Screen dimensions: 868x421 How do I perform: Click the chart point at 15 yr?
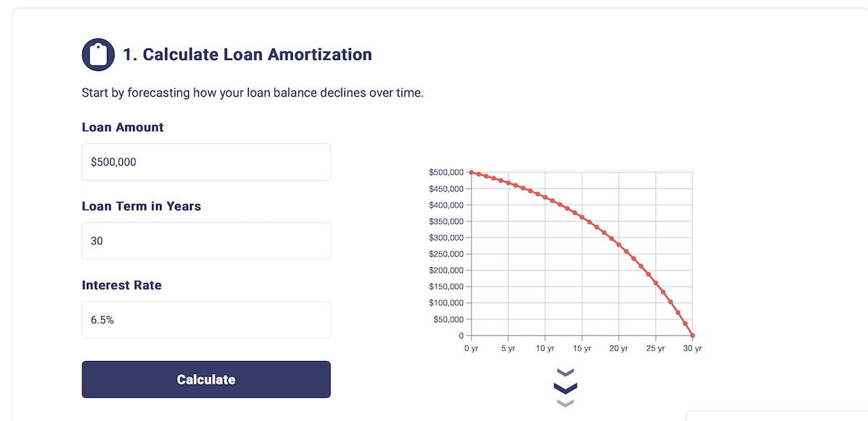click(582, 216)
